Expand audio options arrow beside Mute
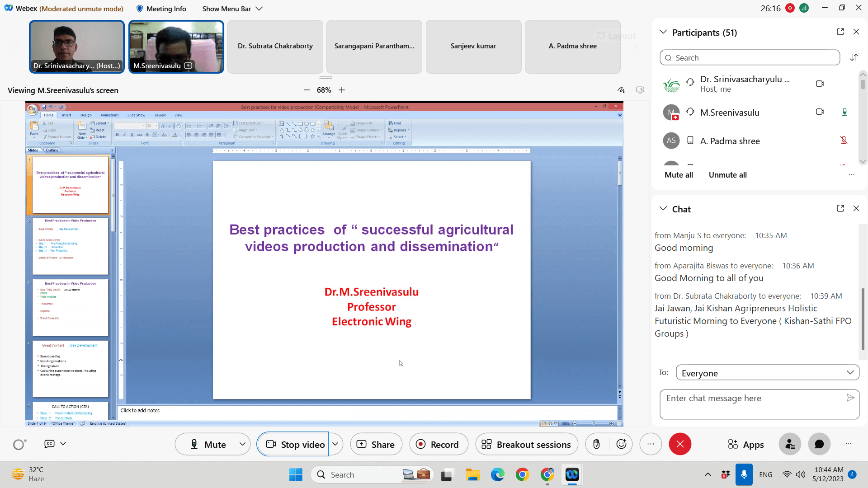Image resolution: width=868 pixels, height=488 pixels. click(x=242, y=444)
